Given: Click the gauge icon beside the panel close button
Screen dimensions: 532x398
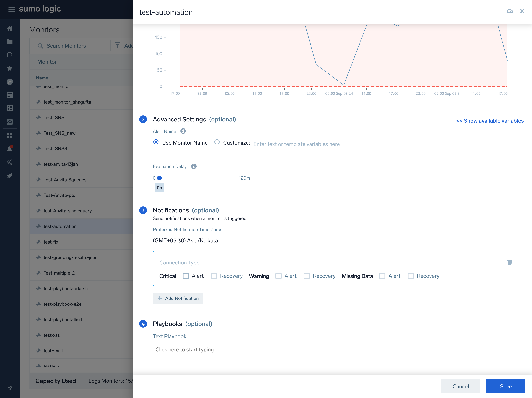Looking at the screenshot, I should [510, 11].
